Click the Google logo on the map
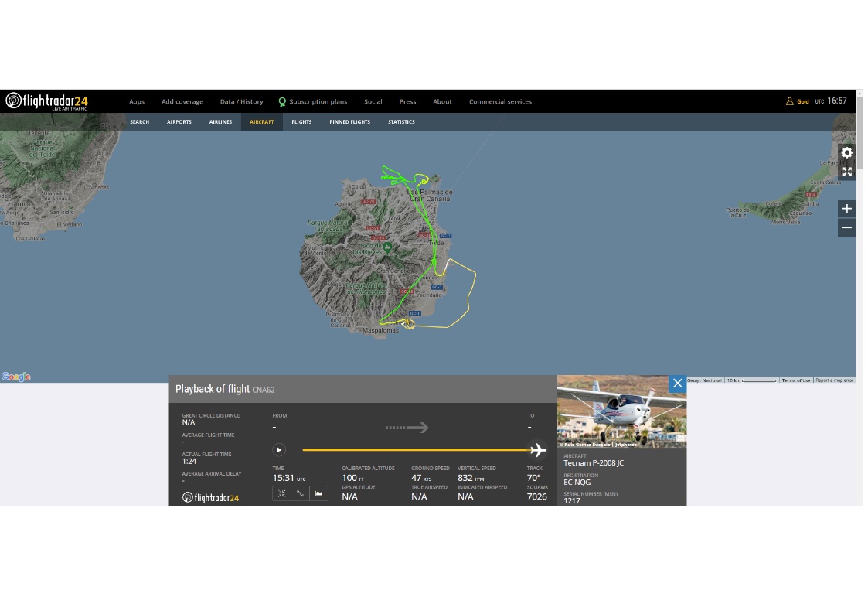This screenshot has width=868, height=614. click(x=16, y=377)
